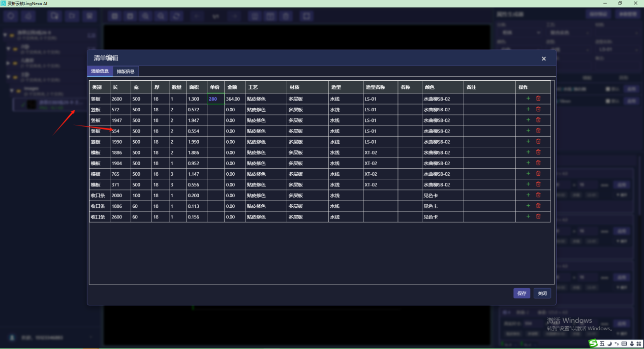Click the 保存 button
644x349 pixels.
522,293
